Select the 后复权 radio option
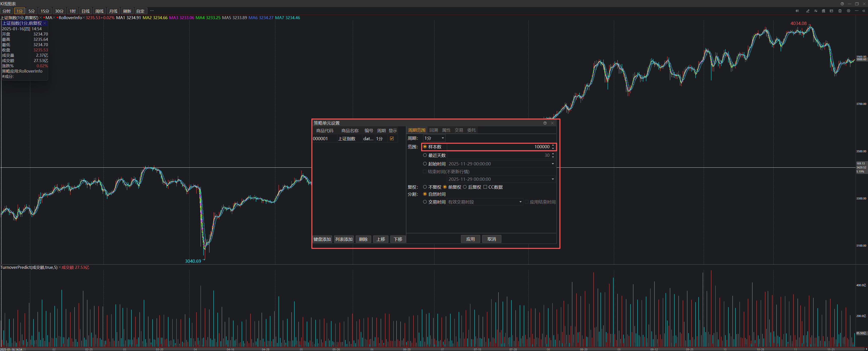This screenshot has width=868, height=351. pyautogui.click(x=465, y=187)
